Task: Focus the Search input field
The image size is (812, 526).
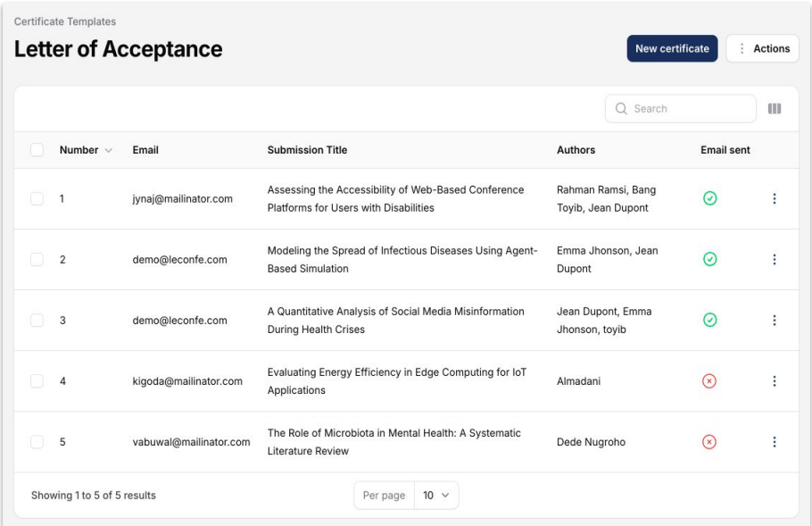Action: [681, 108]
